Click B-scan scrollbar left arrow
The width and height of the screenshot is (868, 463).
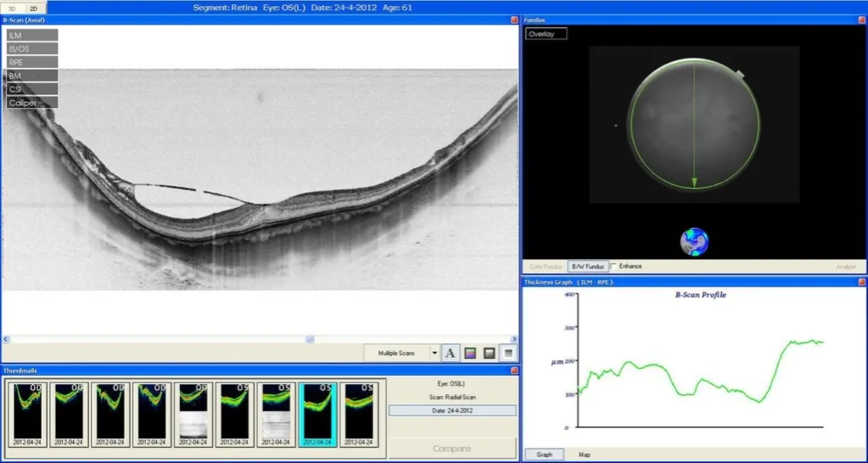click(6, 339)
